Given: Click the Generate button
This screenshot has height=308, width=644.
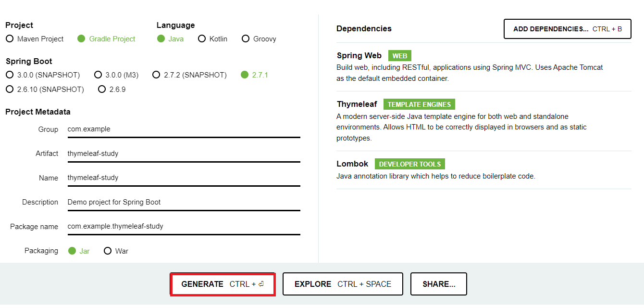Looking at the screenshot, I should [223, 284].
